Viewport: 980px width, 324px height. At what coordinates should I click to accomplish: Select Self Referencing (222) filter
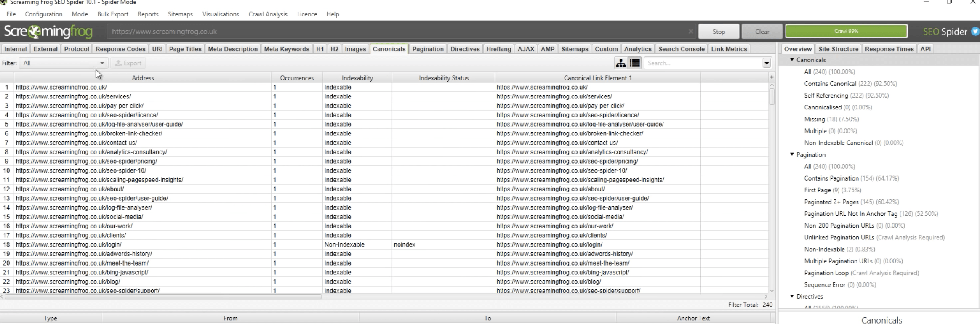click(x=847, y=96)
